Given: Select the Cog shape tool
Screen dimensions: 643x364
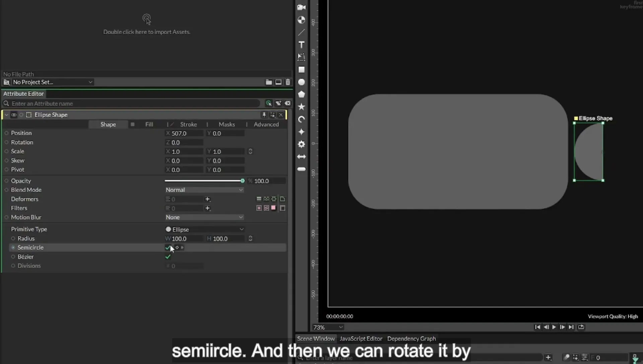Looking at the screenshot, I should tap(301, 144).
